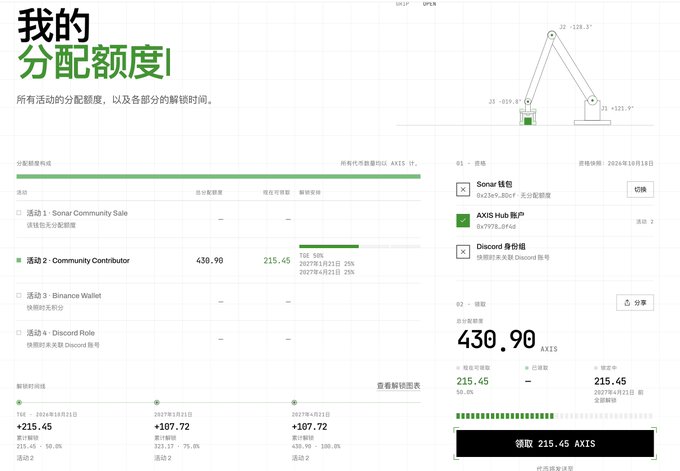The height and width of the screenshot is (471, 680).
Task: Click the Discord 身份组 label
Action: pyautogui.click(x=501, y=246)
